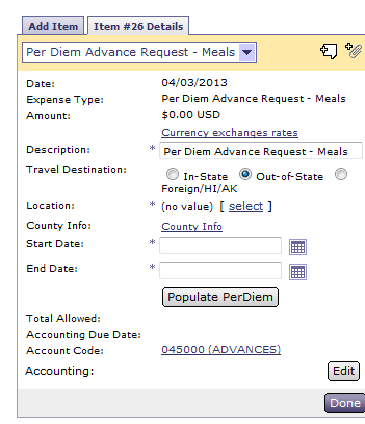Select the Foreign/HI/AK radio button
The height and width of the screenshot is (424, 365).
pos(341,174)
